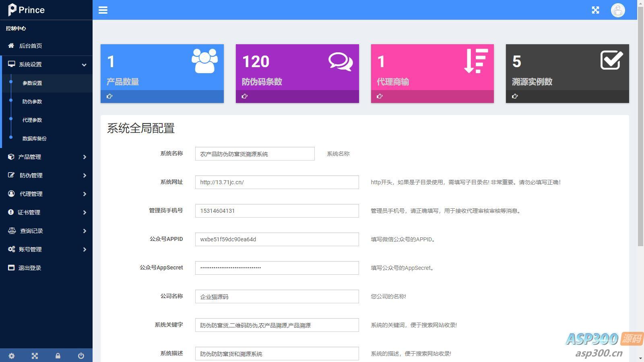Open the 数据库备份 submenu item
Image resolution: width=644 pixels, height=362 pixels.
point(35,139)
